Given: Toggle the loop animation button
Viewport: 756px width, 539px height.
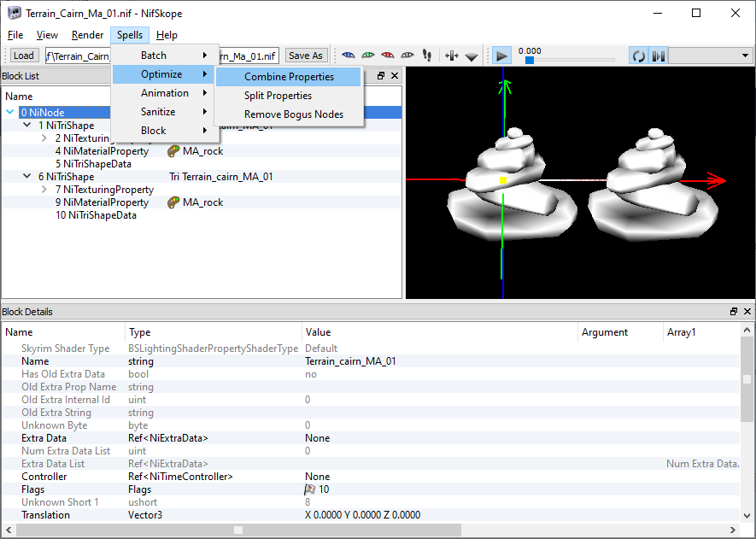Looking at the screenshot, I should pyautogui.click(x=638, y=56).
